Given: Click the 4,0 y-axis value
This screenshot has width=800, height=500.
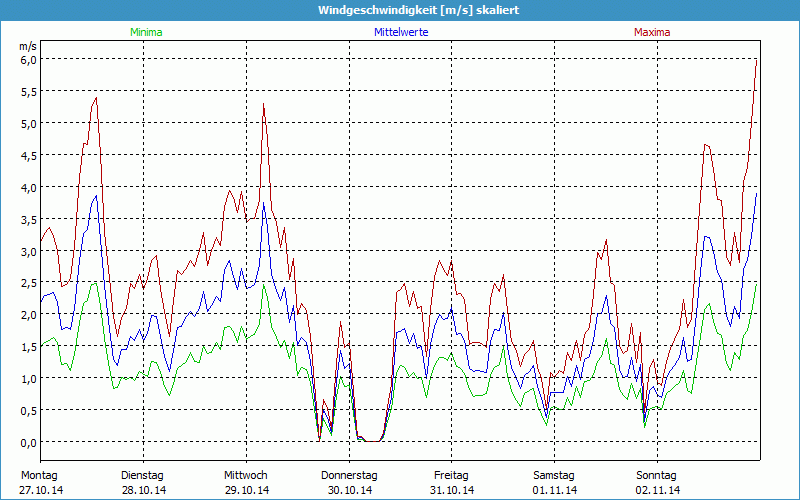Looking at the screenshot, I should point(29,187).
